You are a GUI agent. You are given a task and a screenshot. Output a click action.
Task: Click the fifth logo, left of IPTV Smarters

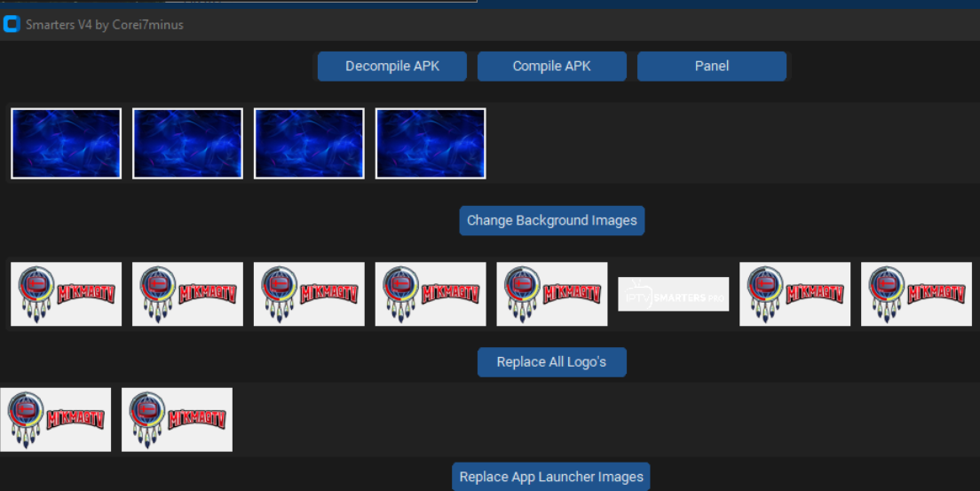[x=551, y=294]
